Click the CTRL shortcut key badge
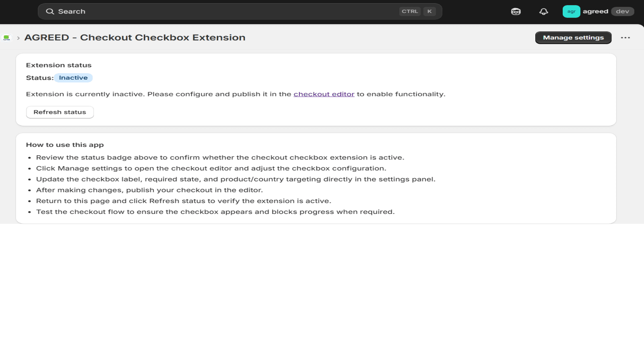 [x=410, y=11]
